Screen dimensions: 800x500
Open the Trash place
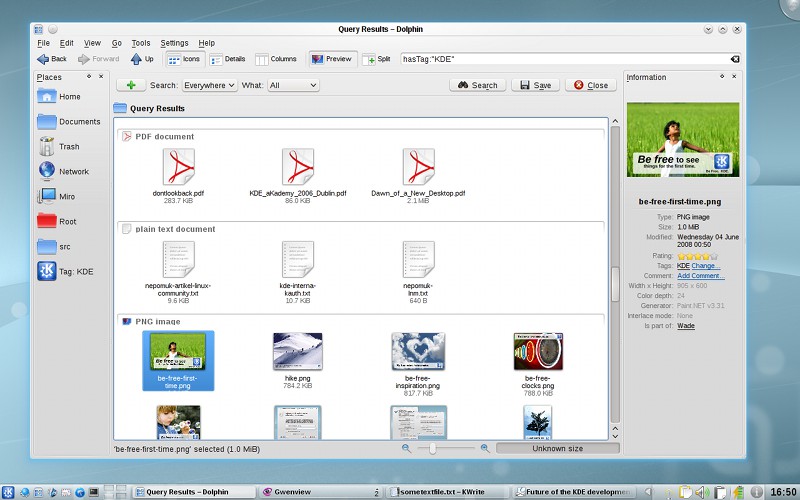(59, 146)
